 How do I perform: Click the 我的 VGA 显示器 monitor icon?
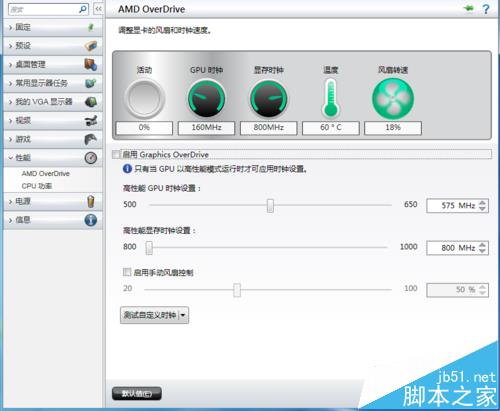click(91, 102)
